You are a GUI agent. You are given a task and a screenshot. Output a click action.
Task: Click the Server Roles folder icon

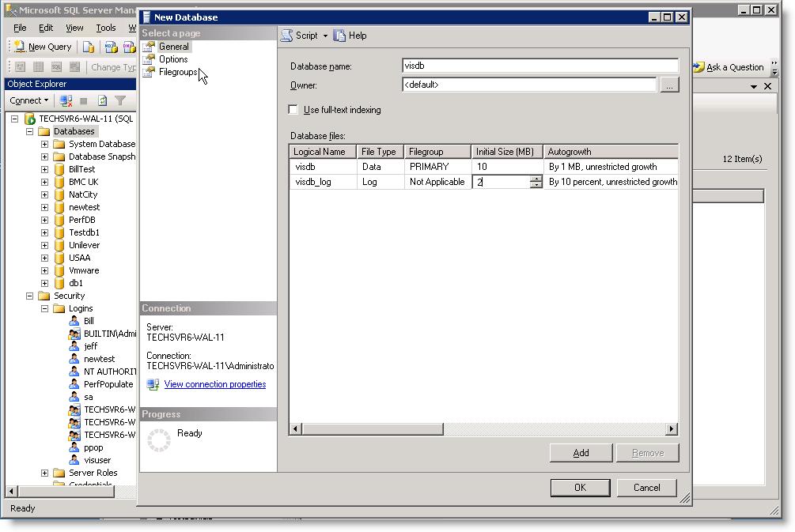[59, 474]
